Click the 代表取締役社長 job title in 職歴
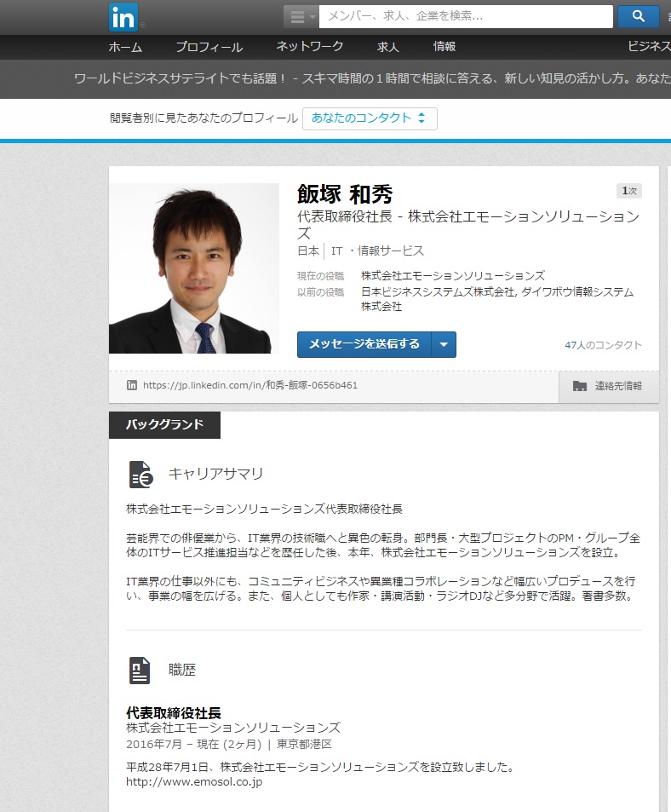Viewport: 671px width, 812px height. coord(174,713)
